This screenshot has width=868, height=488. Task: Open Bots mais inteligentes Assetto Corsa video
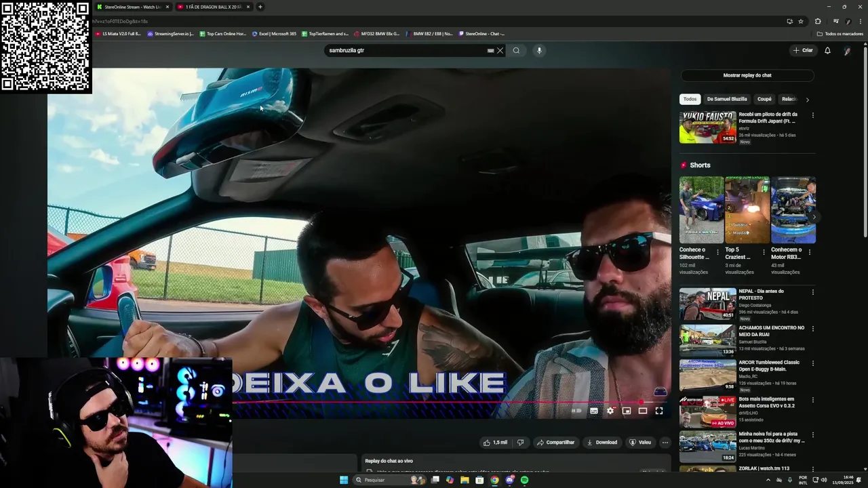point(707,411)
